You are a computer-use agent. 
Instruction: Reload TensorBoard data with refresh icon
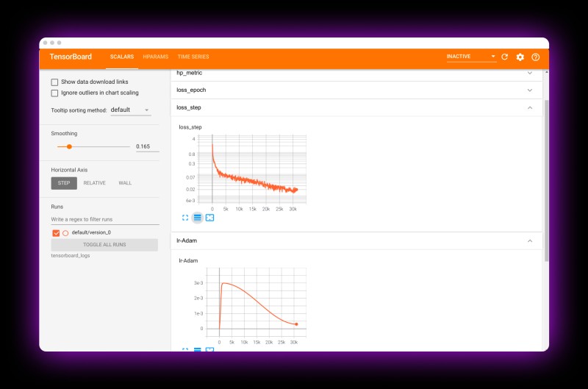(x=504, y=57)
